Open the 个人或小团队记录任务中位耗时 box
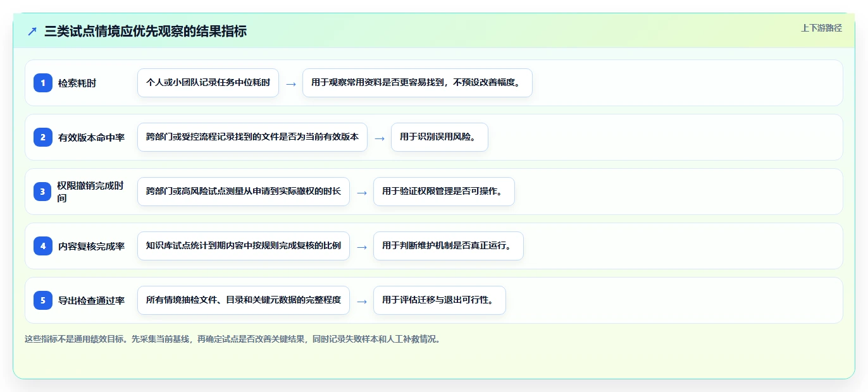 [x=208, y=83]
